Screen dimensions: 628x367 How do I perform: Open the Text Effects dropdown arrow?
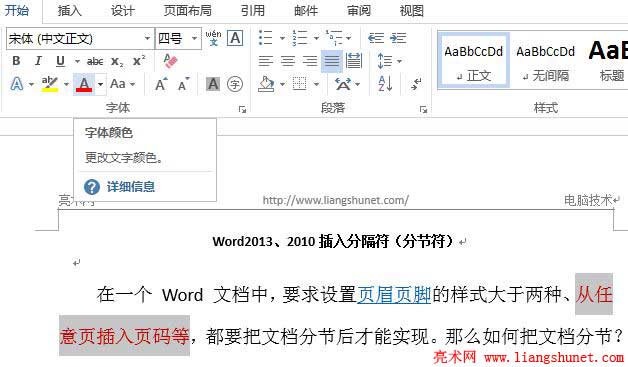(x=31, y=84)
